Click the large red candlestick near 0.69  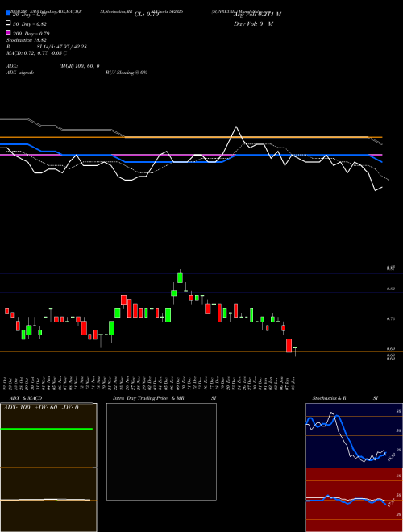tap(289, 345)
